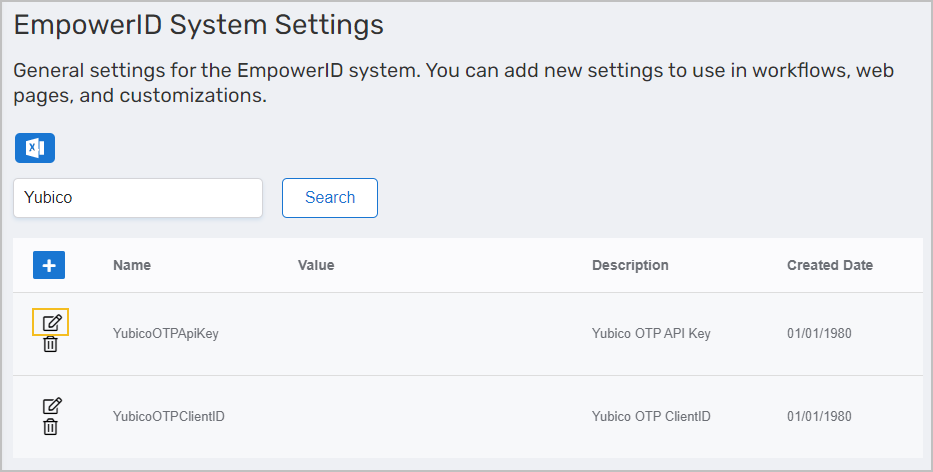Image resolution: width=933 pixels, height=472 pixels.
Task: Edit the YubicoOTPApiKey setting
Action: pos(51,322)
